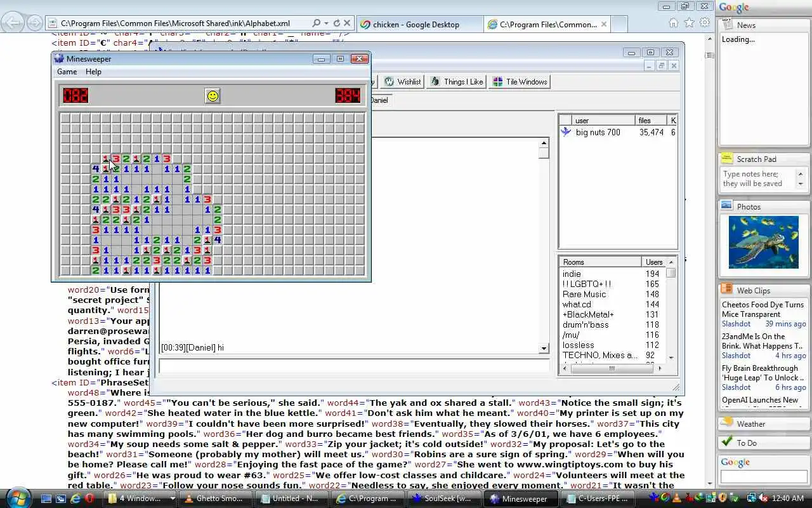Open Things I Like in SoulSeek

tap(457, 81)
